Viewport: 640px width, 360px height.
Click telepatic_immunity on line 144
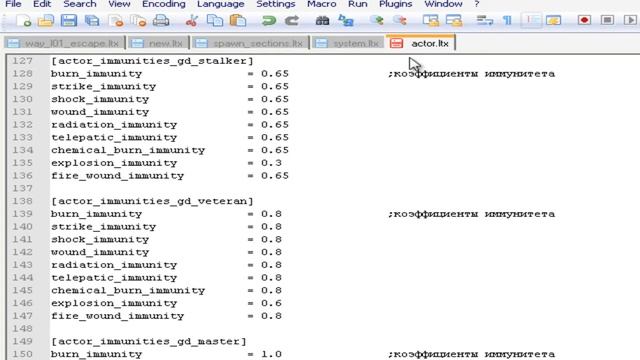tap(114, 278)
